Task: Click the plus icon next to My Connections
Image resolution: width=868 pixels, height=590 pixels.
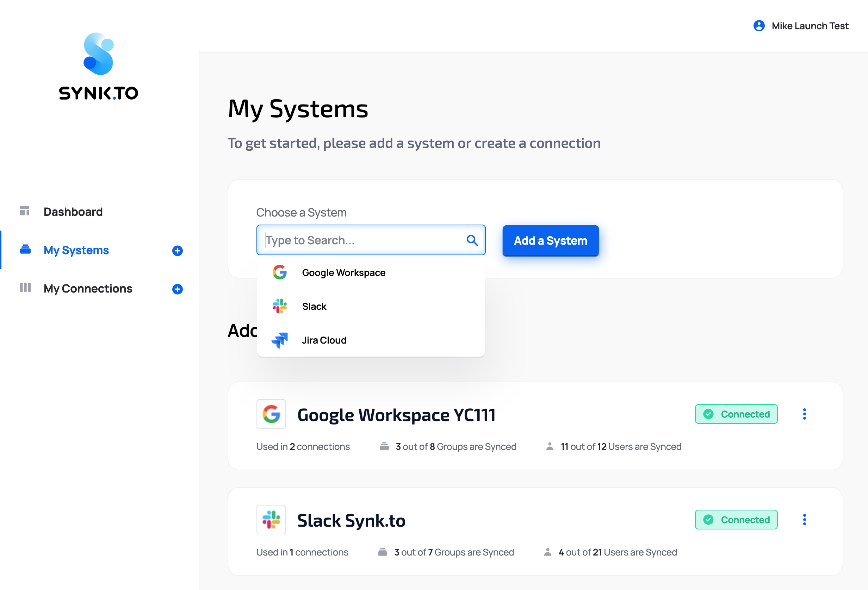Action: click(178, 289)
